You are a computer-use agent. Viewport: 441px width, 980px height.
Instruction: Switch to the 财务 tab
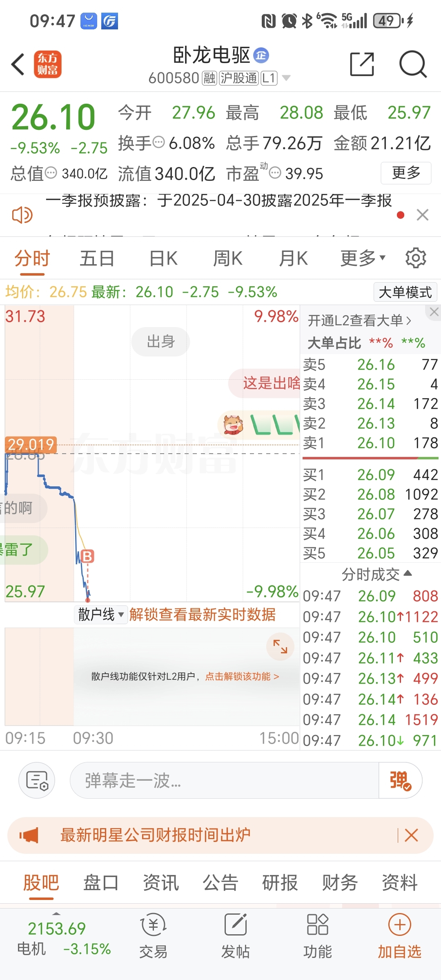point(340,882)
